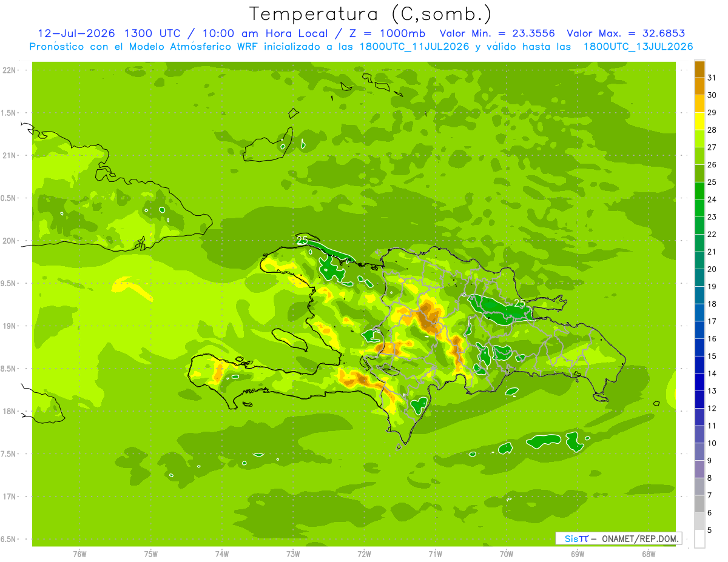Click the "72W" longitude label
728x562 pixels.
coord(364,554)
